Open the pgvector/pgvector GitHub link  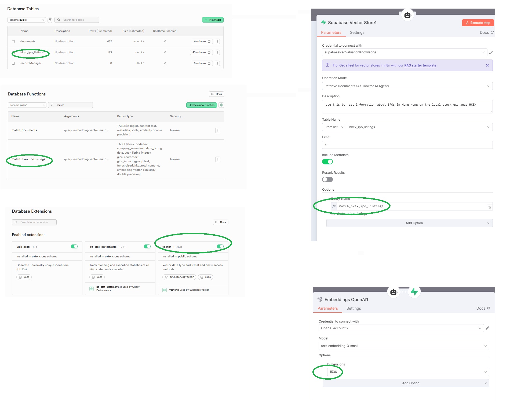pos(179,277)
